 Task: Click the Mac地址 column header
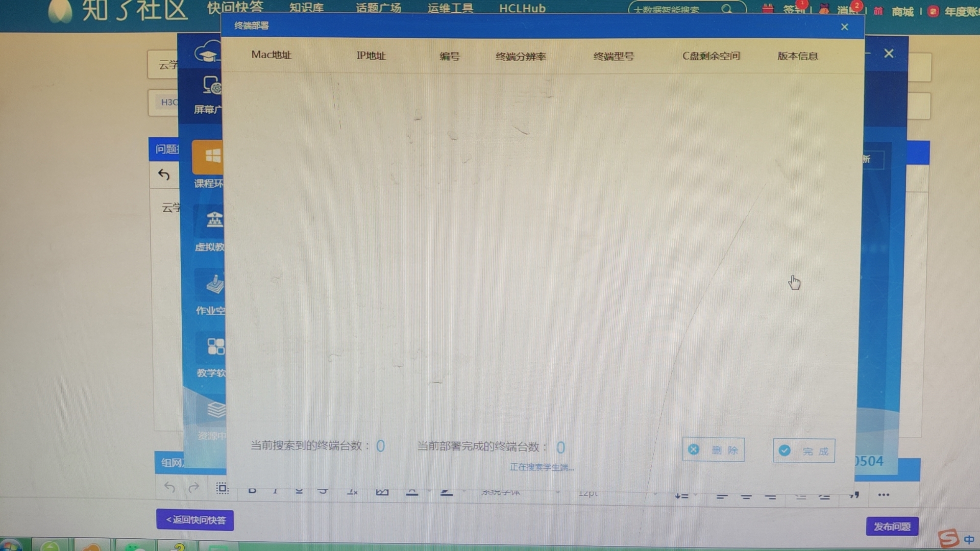[x=271, y=55]
